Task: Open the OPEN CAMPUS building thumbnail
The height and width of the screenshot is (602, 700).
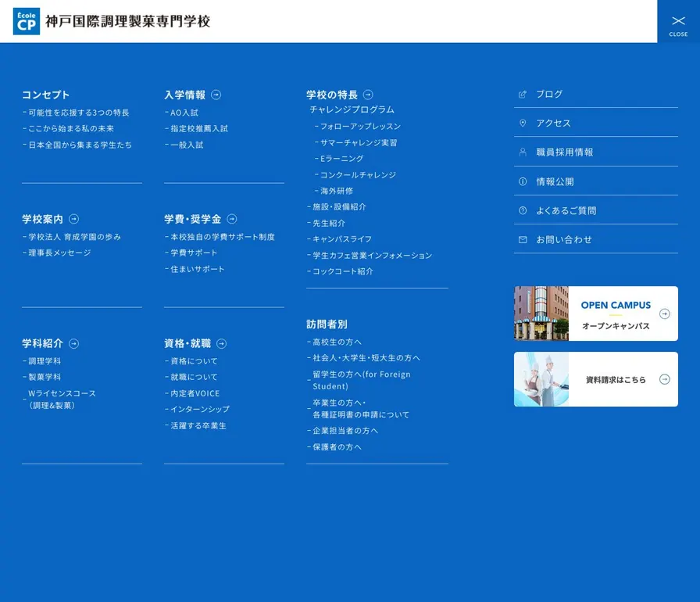Action: pos(541,314)
